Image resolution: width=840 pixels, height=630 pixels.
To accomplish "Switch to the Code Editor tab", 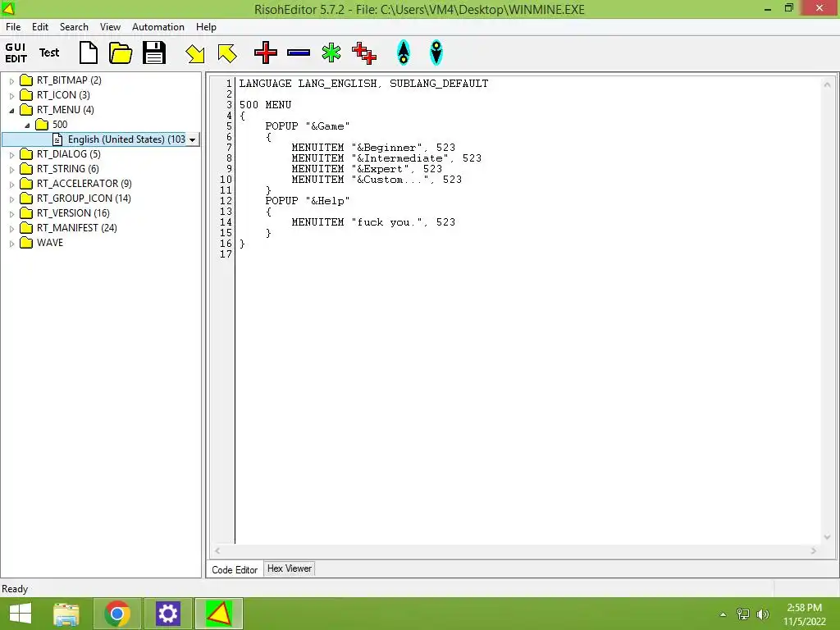I will [235, 569].
